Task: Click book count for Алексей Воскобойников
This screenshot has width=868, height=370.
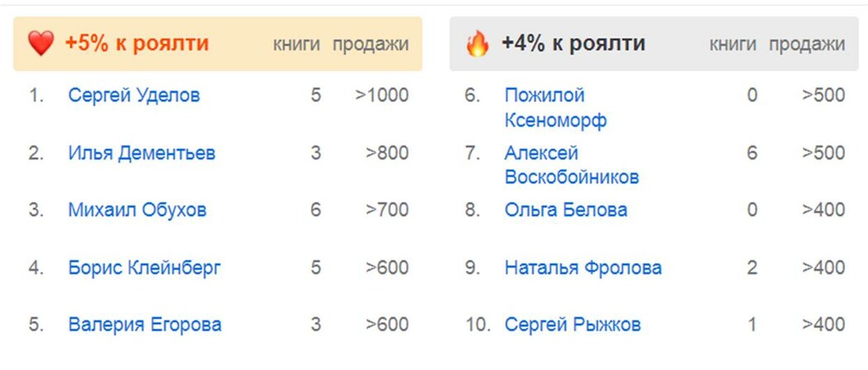Action: pos(751,153)
